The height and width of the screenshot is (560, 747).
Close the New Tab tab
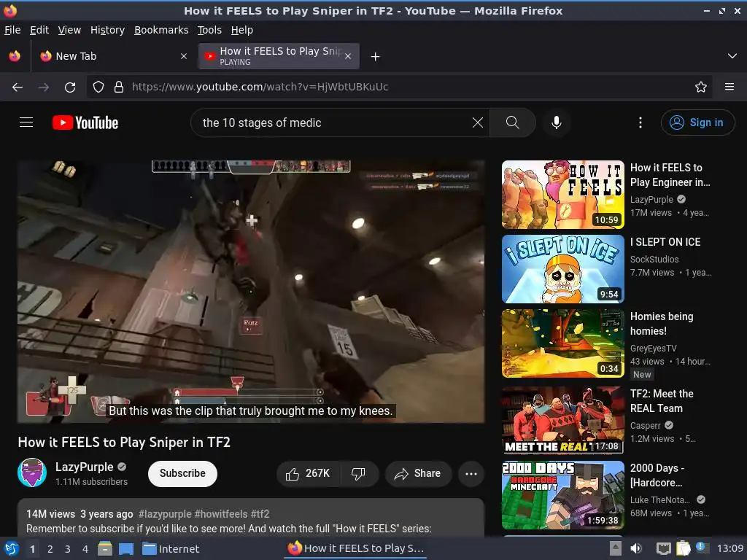(184, 56)
